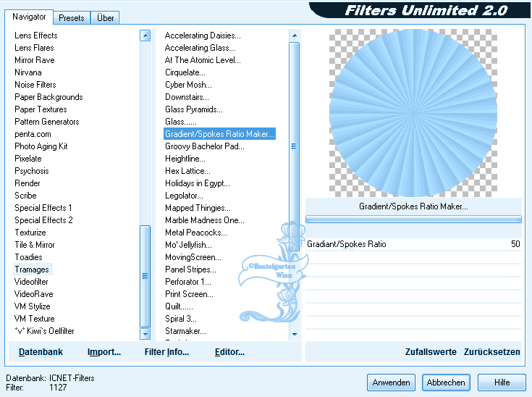Select Cirquelate... filter
532x397 pixels.
click(185, 72)
